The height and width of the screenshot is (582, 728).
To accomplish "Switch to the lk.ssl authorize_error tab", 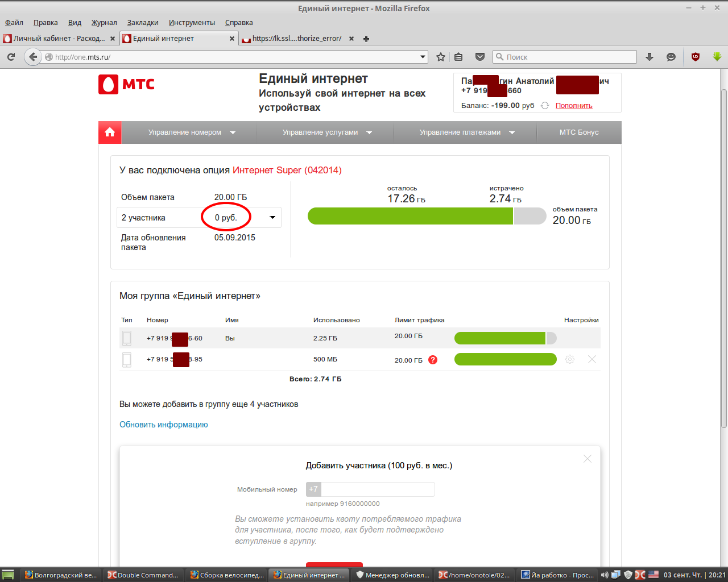I will pos(298,39).
